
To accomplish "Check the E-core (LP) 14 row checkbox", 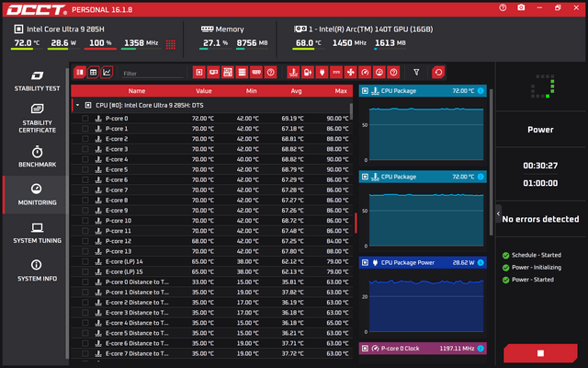I will (x=85, y=261).
